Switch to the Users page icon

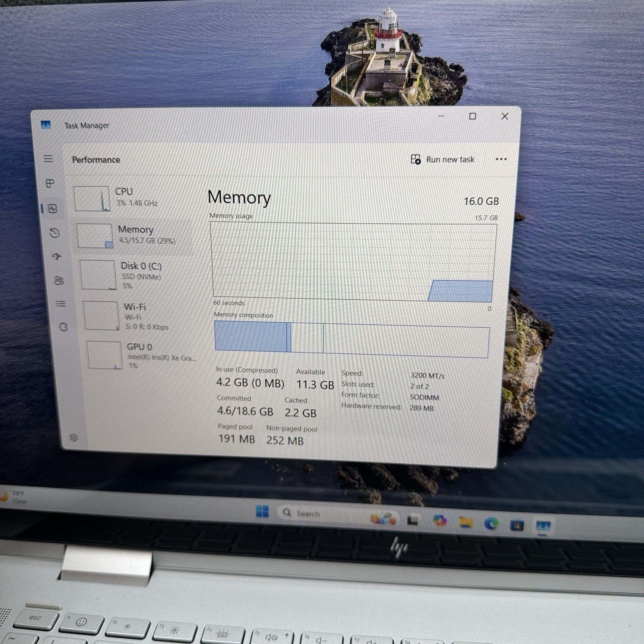(59, 280)
